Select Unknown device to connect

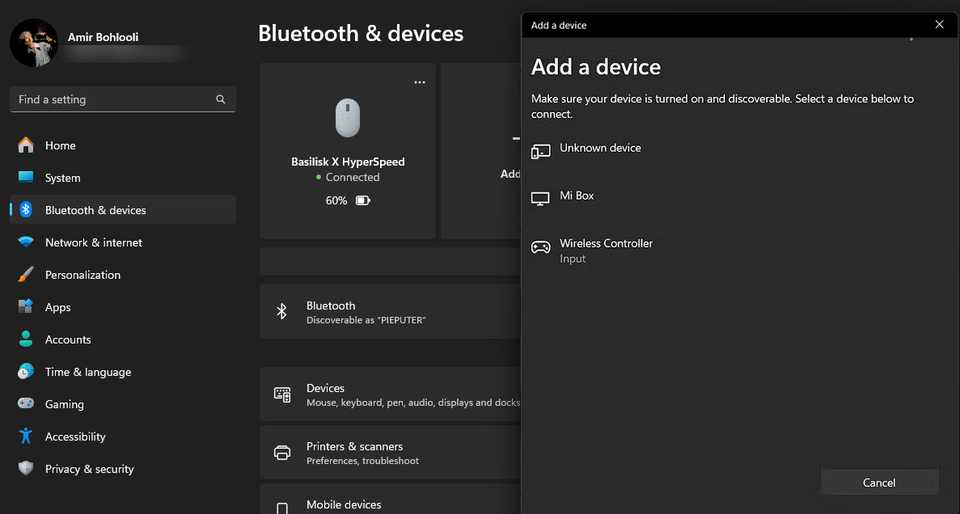coord(600,148)
